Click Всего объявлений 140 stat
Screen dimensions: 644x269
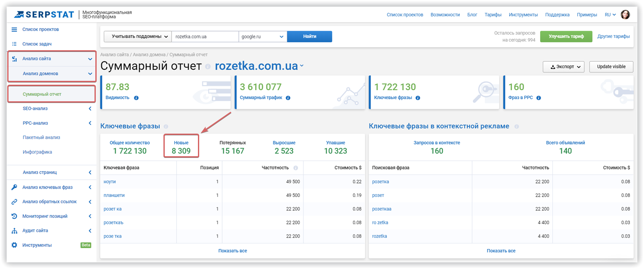click(x=565, y=147)
